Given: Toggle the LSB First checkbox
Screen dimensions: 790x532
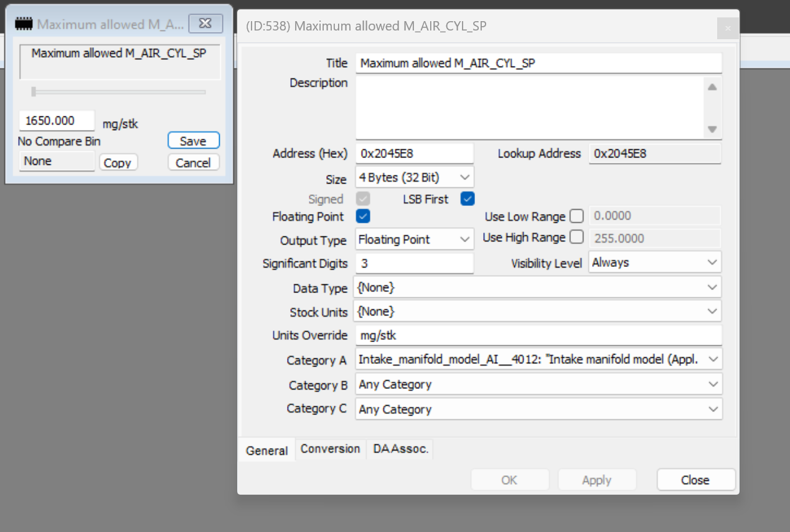Looking at the screenshot, I should pyautogui.click(x=467, y=199).
